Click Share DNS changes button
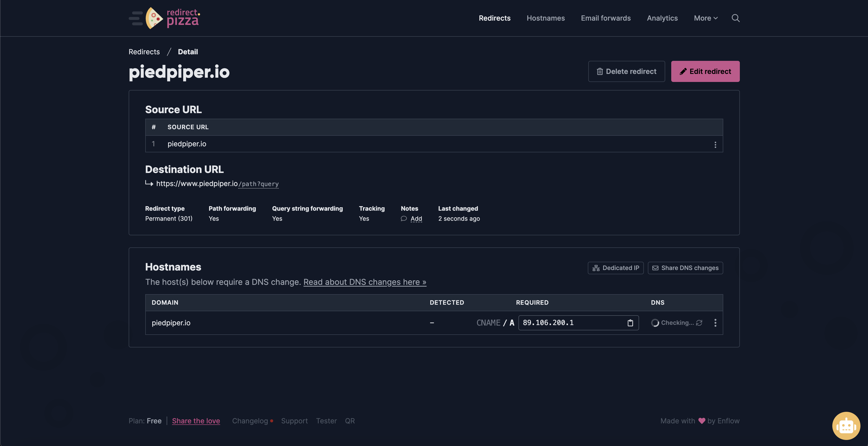Image resolution: width=868 pixels, height=446 pixels. [685, 268]
